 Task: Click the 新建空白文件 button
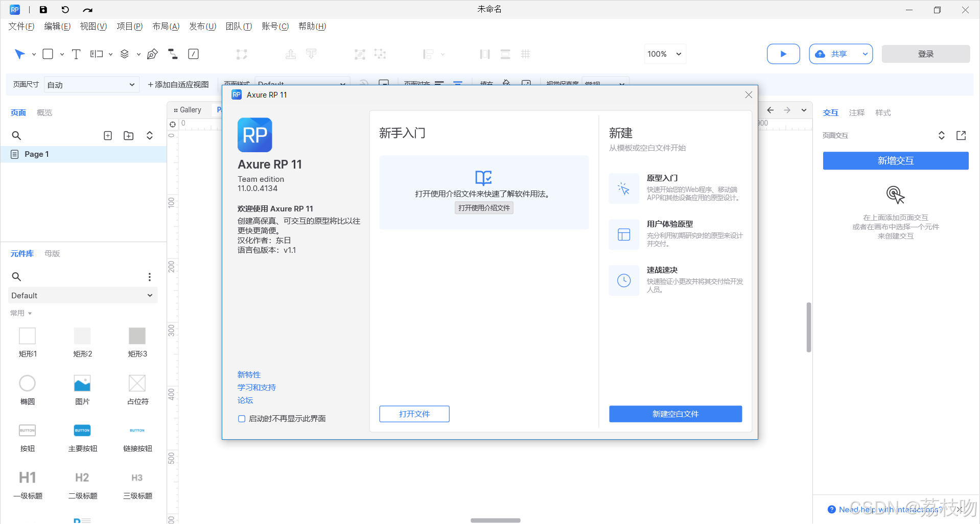coord(675,414)
